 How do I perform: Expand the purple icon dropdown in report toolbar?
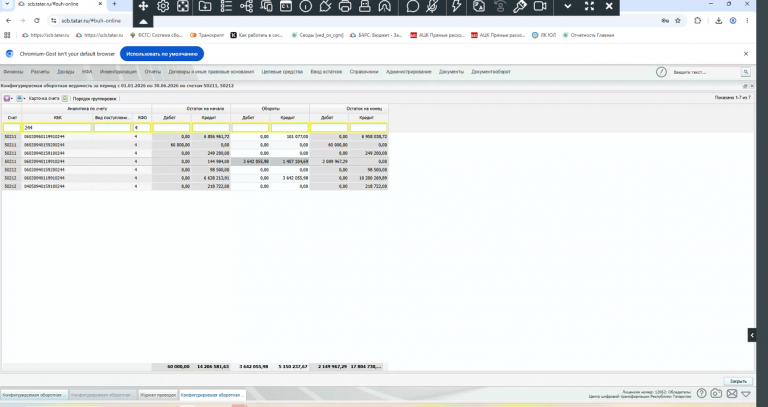coord(12,98)
